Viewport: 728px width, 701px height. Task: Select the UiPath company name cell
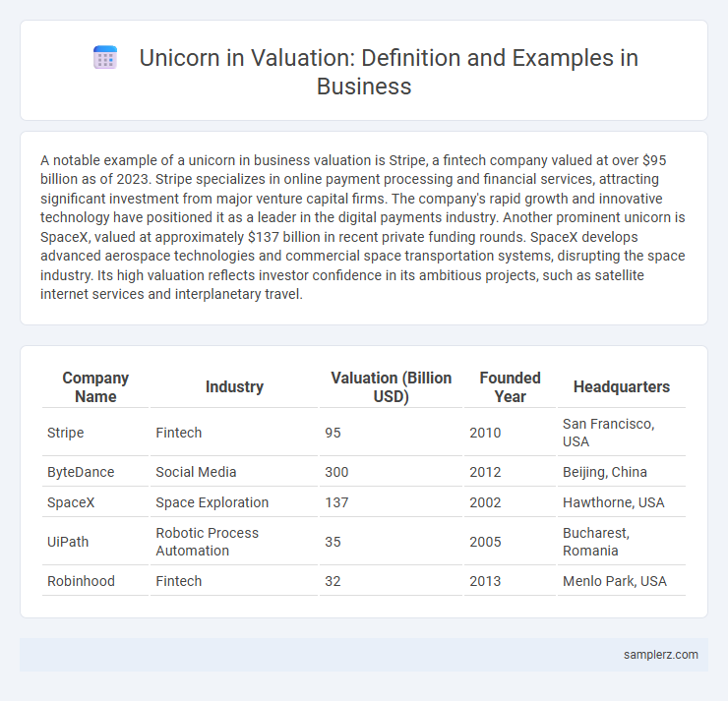95,542
